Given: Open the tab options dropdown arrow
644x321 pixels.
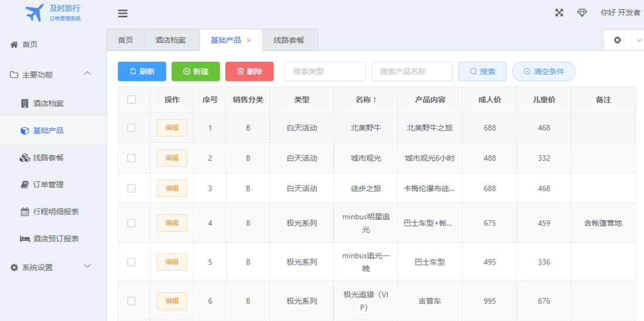Looking at the screenshot, I should coord(639,40).
